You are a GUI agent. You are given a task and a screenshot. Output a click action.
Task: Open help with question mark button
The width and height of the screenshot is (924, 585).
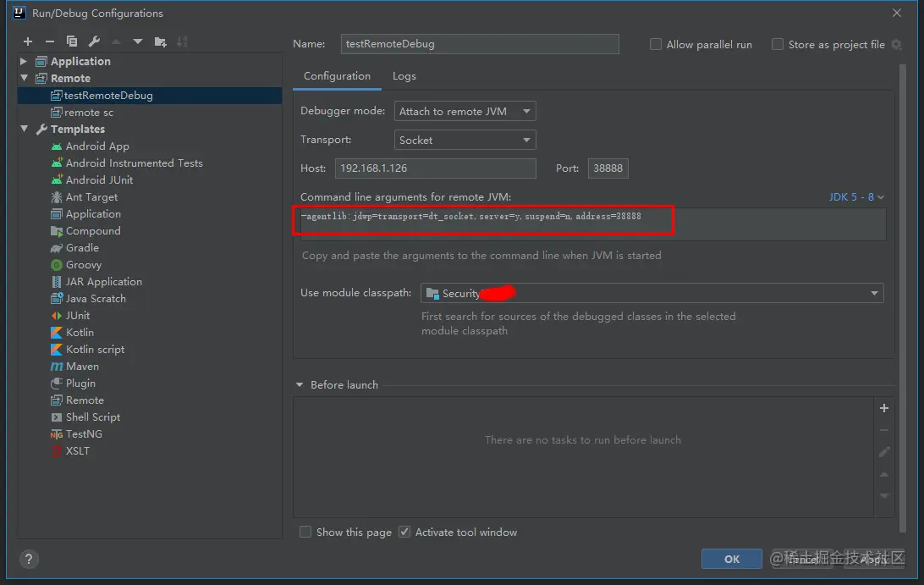(x=28, y=559)
